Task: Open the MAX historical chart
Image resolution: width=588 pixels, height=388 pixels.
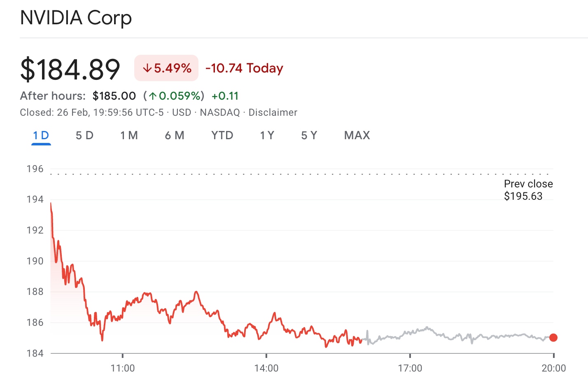Action: pyautogui.click(x=357, y=135)
